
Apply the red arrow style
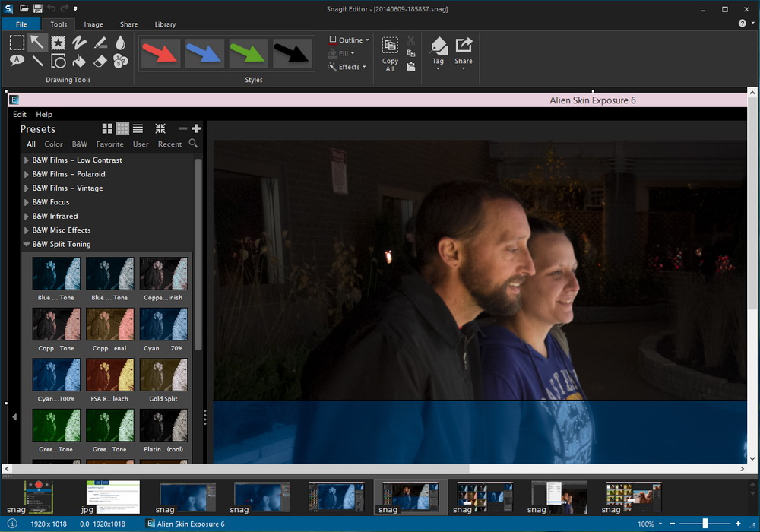160,53
